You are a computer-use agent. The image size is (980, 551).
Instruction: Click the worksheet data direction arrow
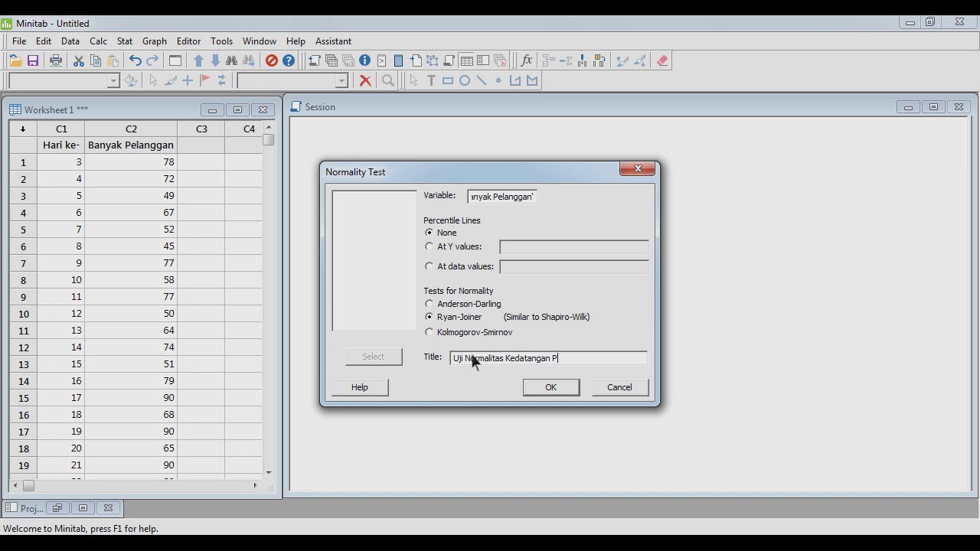click(x=23, y=129)
